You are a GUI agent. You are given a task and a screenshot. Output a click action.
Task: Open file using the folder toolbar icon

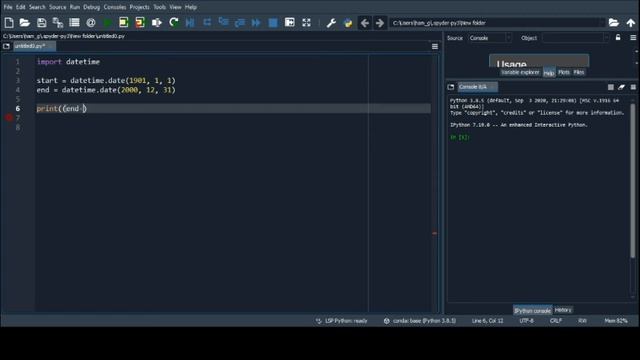click(x=25, y=23)
